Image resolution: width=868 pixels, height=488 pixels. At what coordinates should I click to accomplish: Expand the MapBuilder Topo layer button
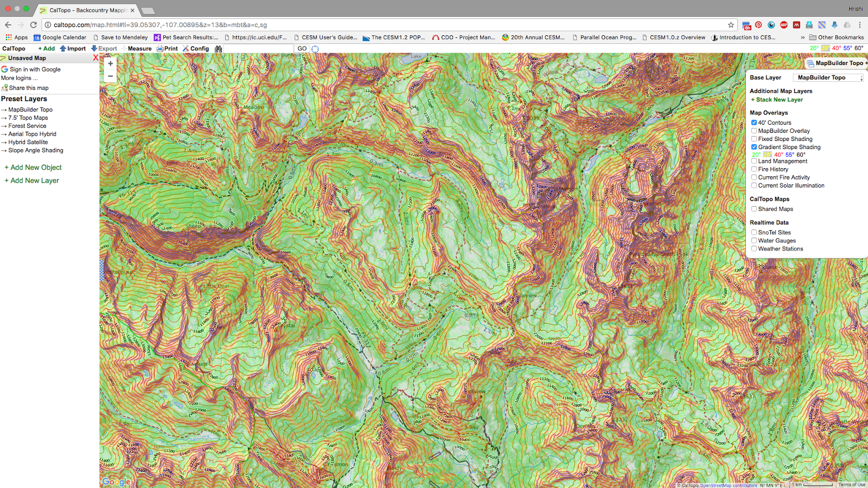[x=837, y=63]
